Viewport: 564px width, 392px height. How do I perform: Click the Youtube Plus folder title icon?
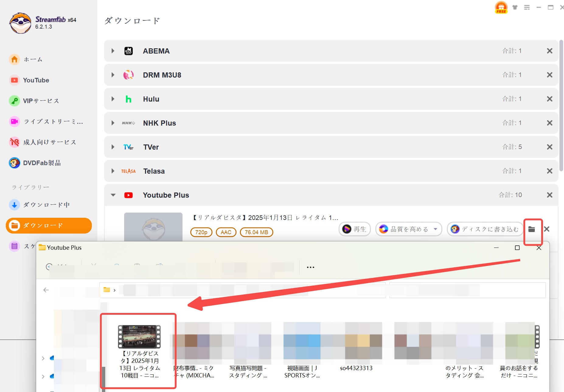point(42,247)
